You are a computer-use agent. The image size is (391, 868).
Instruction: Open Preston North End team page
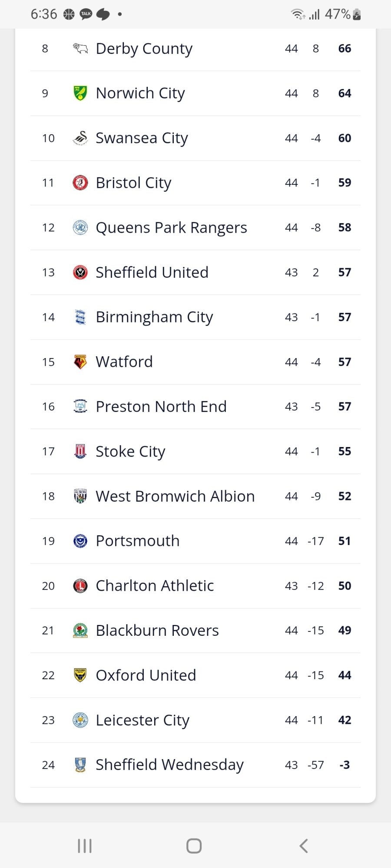pyautogui.click(x=161, y=407)
